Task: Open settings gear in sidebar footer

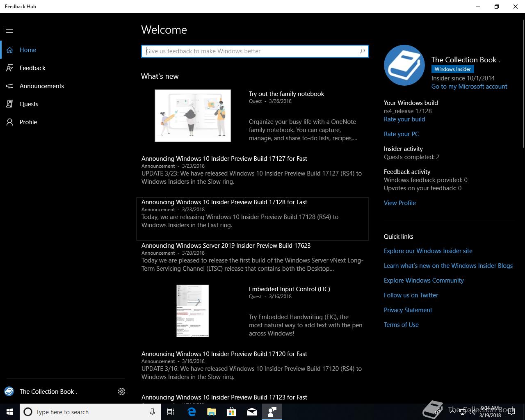Action: 121,391
